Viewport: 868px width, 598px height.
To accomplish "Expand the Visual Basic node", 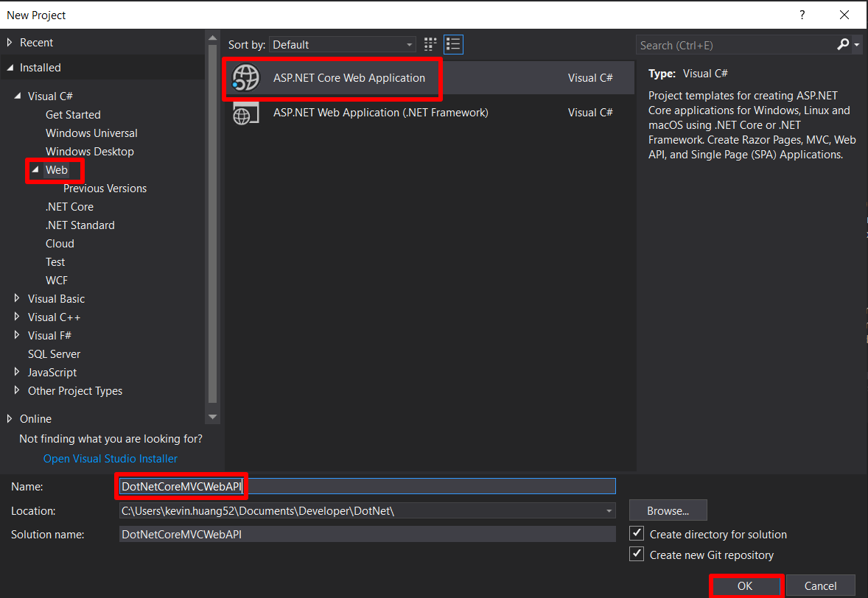I will pyautogui.click(x=18, y=298).
